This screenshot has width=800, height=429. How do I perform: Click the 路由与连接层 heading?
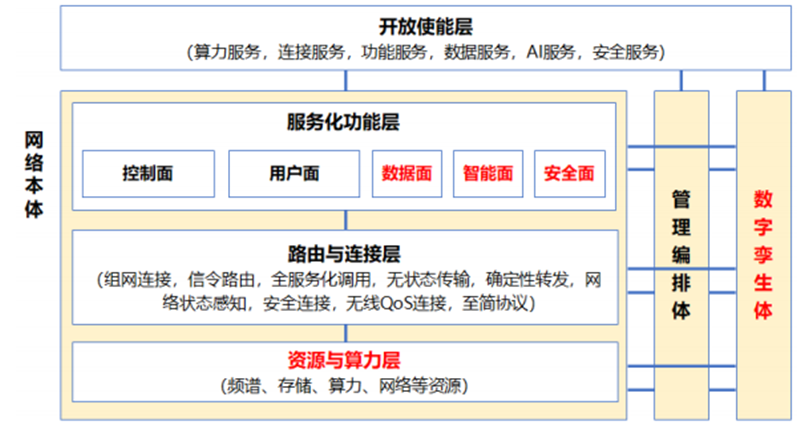point(344,254)
